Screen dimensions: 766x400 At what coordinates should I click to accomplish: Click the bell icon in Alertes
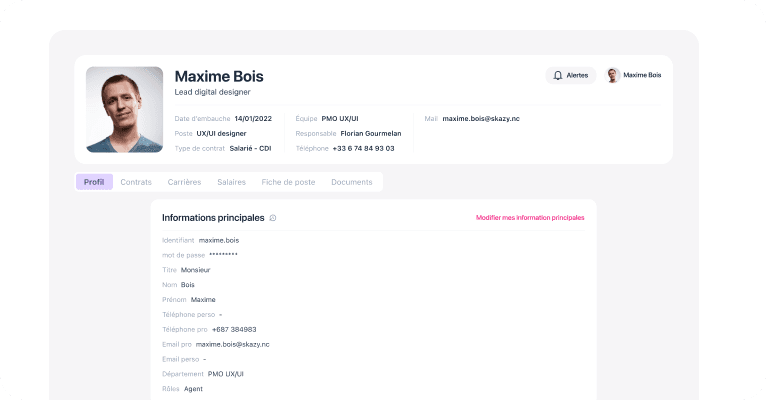tap(557, 76)
